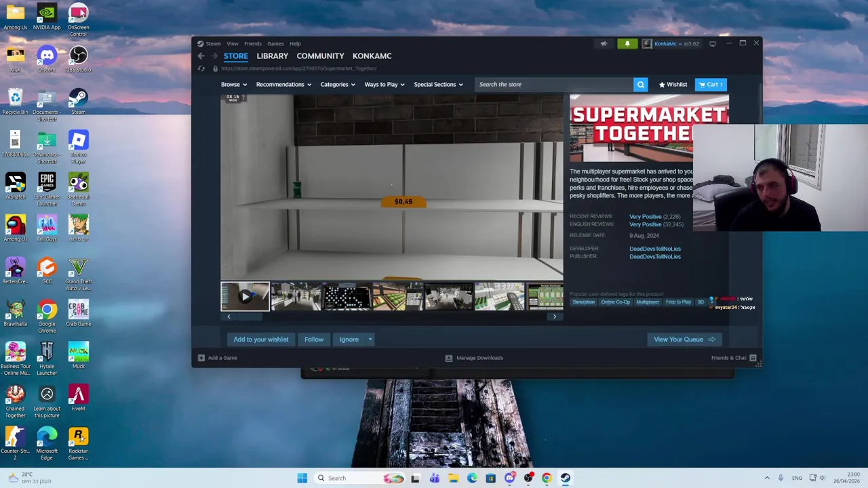868x488 pixels.
Task: Switch to the LIBRARY tab
Action: coord(272,56)
